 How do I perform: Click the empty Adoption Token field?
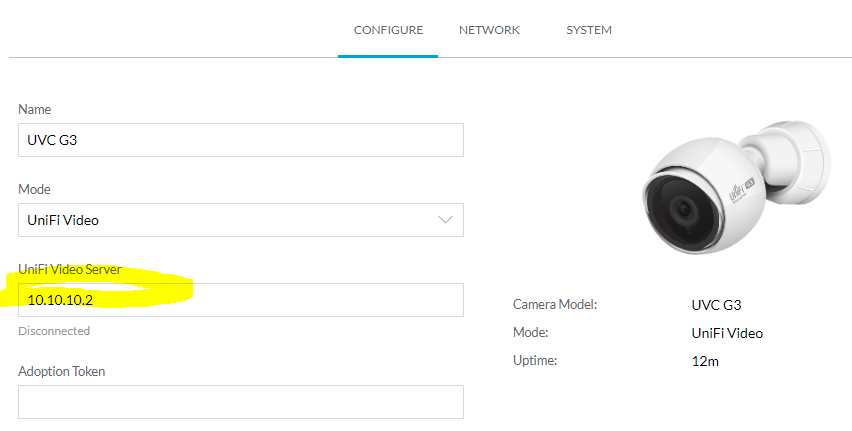point(241,402)
